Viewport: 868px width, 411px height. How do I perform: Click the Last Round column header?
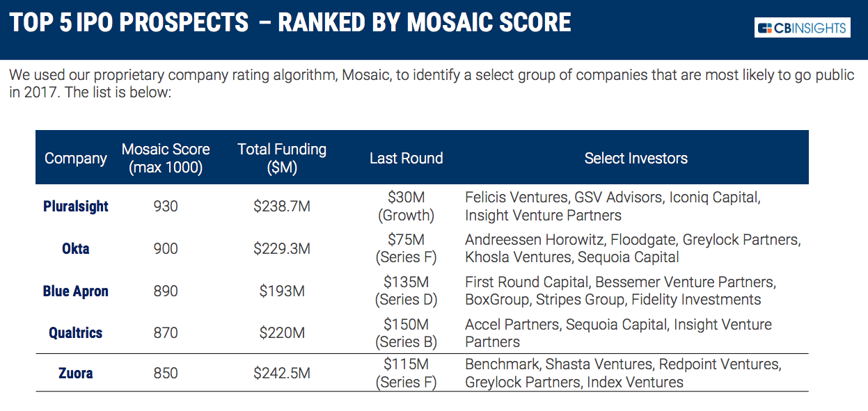coord(406,159)
